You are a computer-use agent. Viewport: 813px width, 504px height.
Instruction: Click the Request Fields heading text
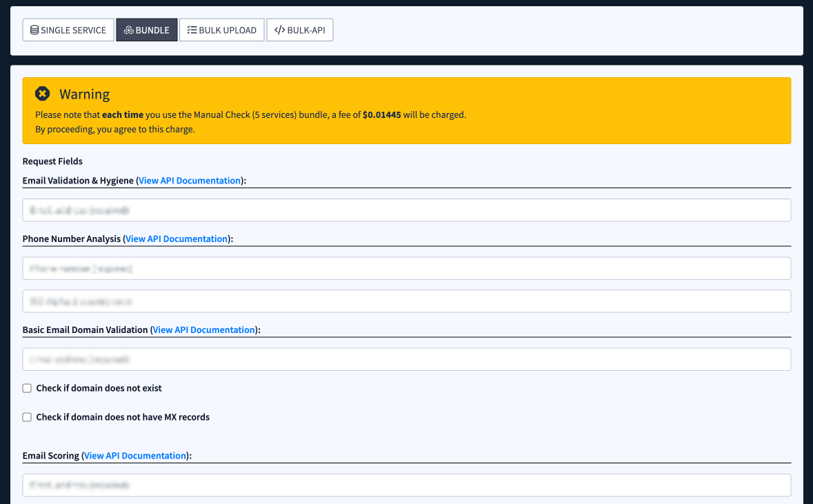[52, 161]
